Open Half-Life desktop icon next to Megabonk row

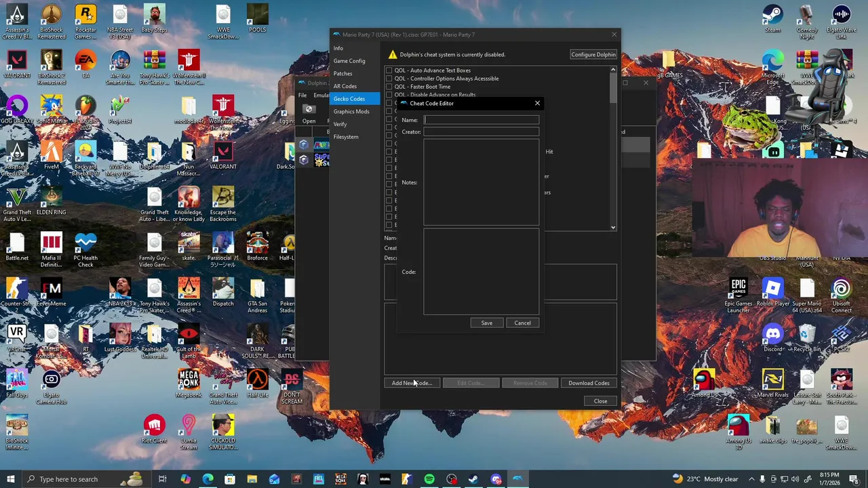[257, 383]
